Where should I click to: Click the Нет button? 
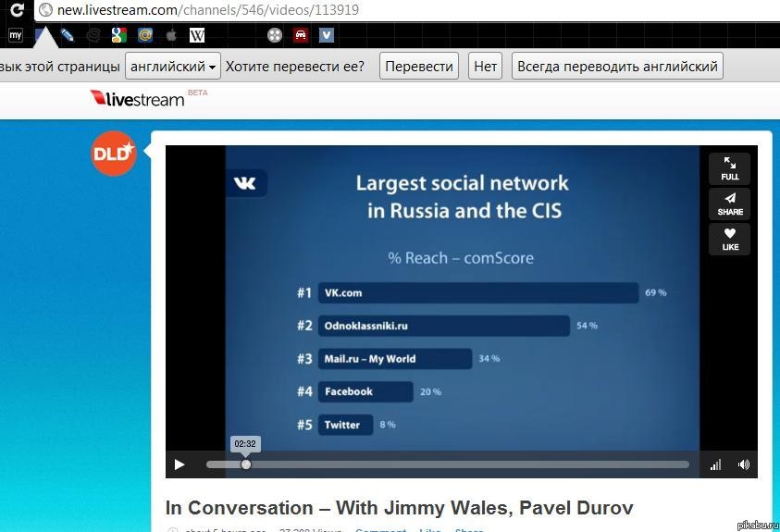[485, 66]
